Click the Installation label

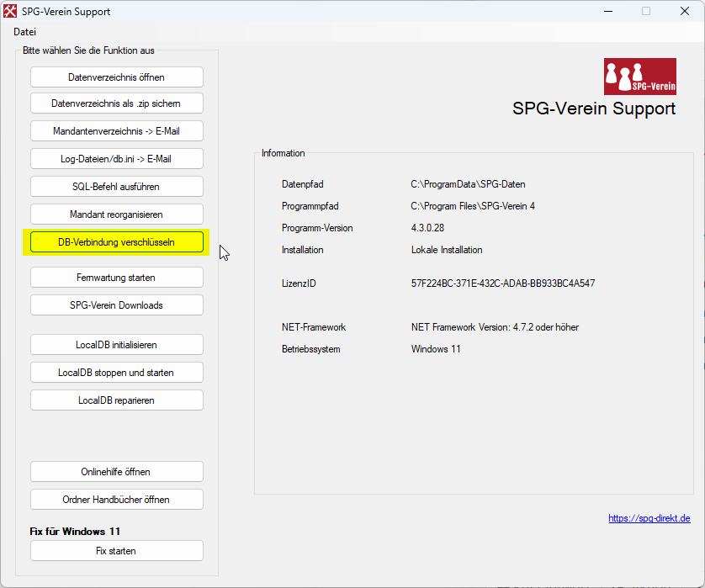tap(303, 250)
